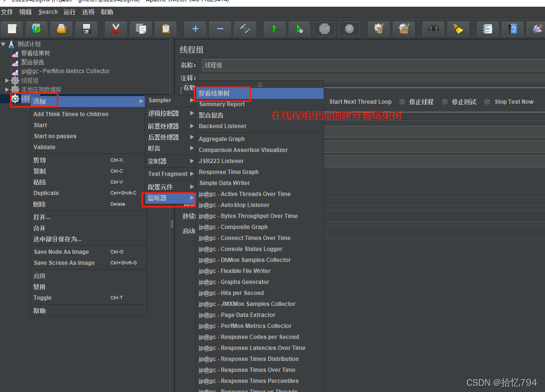Open the Sampler submenu
Screen dimensions: 545x392
coord(170,100)
